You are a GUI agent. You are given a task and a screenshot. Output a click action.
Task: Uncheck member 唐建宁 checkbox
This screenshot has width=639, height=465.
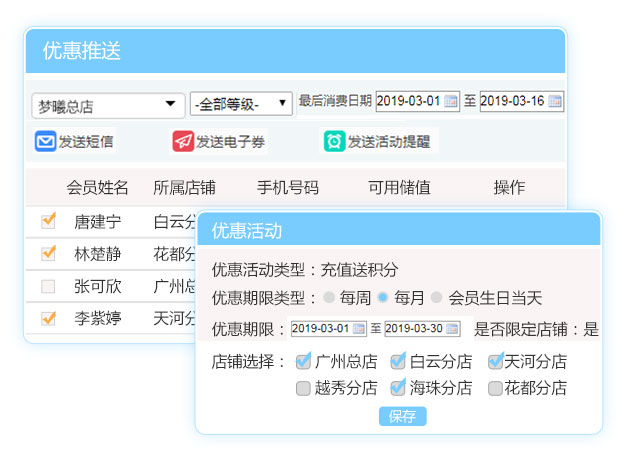(x=48, y=222)
